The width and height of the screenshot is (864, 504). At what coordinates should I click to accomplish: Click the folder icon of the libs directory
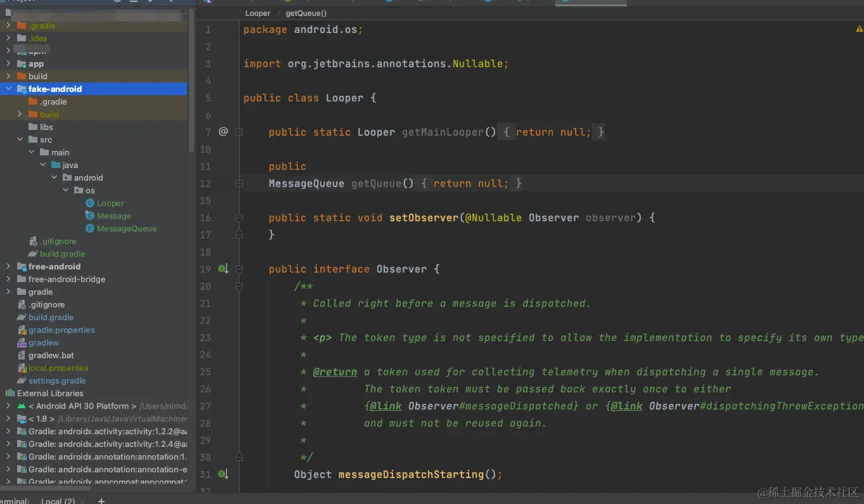pos(33,127)
